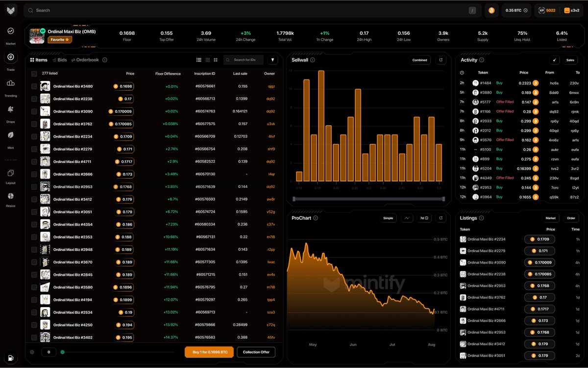Click the items settings gear icon
The height and width of the screenshot is (368, 588).
pyautogui.click(x=32, y=352)
